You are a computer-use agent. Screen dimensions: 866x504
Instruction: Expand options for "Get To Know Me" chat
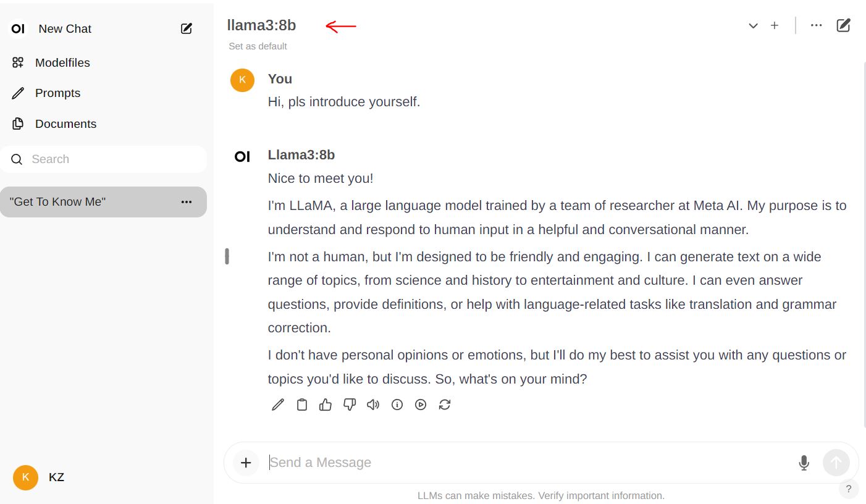pos(187,202)
